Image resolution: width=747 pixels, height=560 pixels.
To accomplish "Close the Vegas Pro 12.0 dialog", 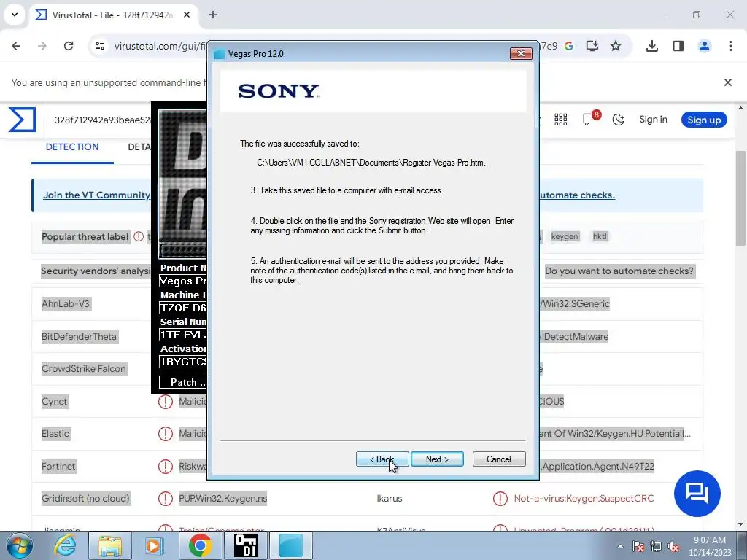I will [x=521, y=54].
